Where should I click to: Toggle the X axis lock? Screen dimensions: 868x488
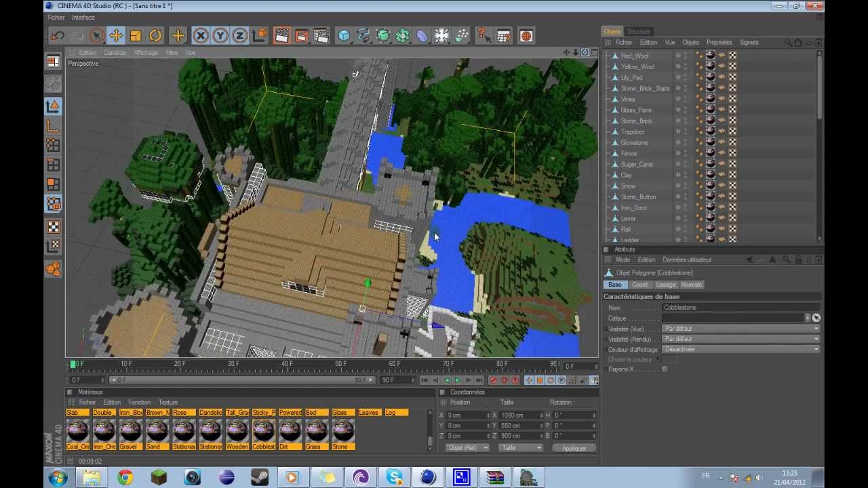click(200, 36)
